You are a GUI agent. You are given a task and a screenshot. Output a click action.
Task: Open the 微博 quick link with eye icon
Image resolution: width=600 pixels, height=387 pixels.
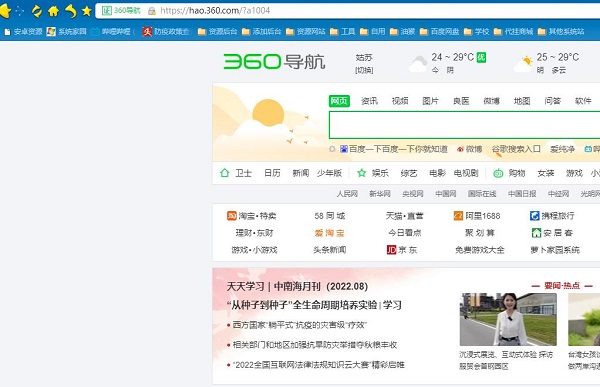tap(470, 149)
